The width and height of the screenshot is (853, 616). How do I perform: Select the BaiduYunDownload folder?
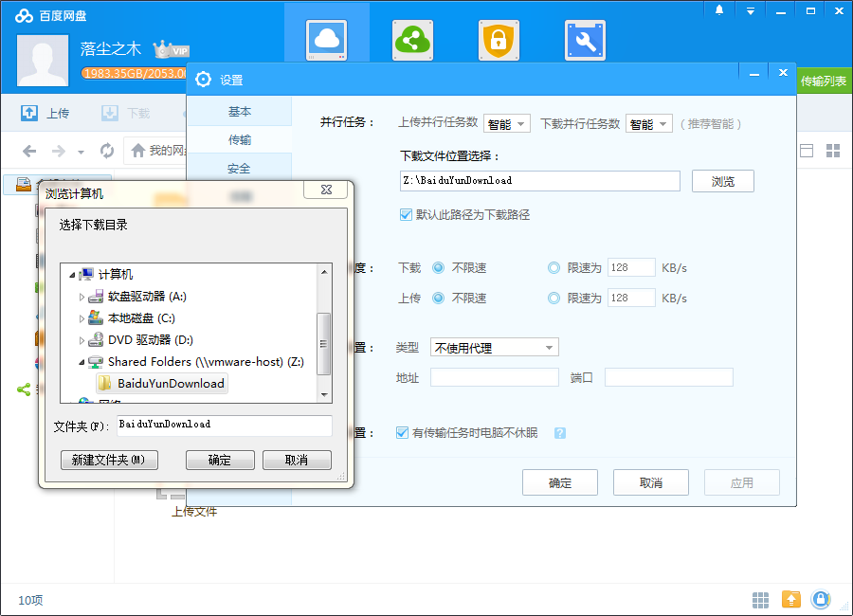pos(161,383)
